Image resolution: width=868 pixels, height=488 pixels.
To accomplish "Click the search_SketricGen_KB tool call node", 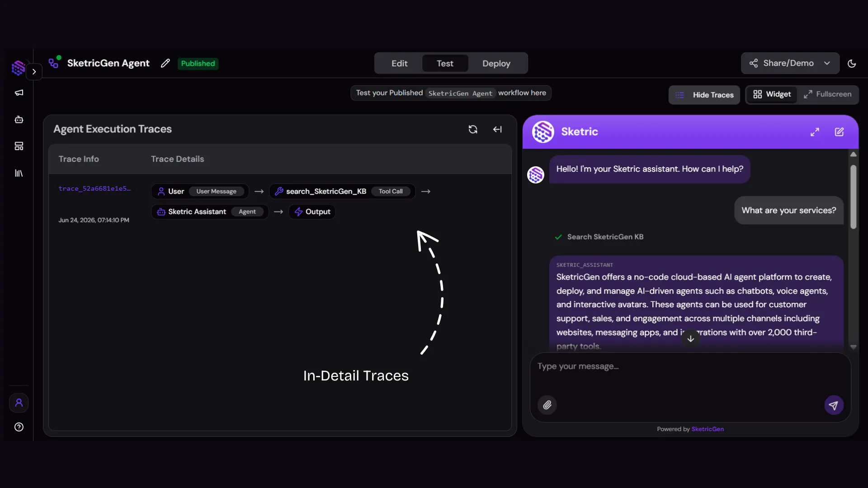I will (x=342, y=192).
